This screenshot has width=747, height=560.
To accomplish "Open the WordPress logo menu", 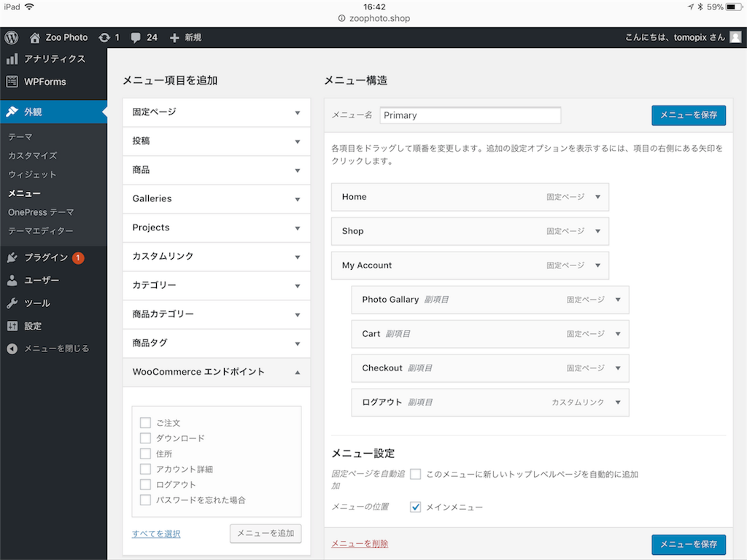I will [12, 37].
